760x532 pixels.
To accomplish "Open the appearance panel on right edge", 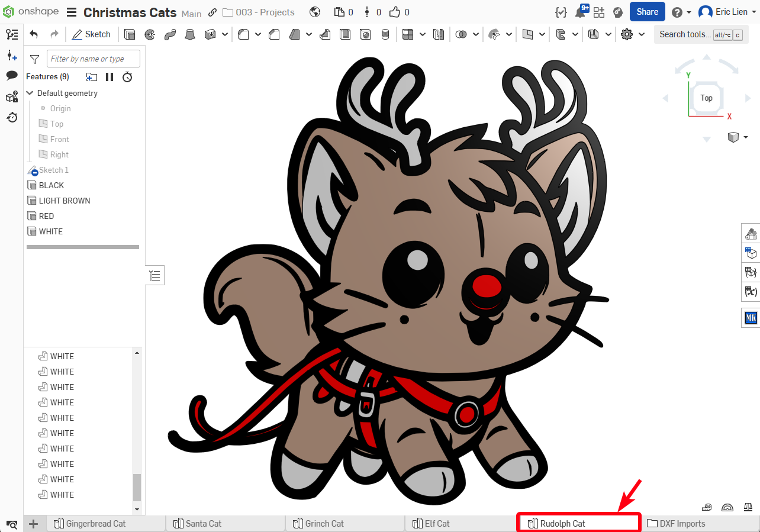I will [751, 233].
